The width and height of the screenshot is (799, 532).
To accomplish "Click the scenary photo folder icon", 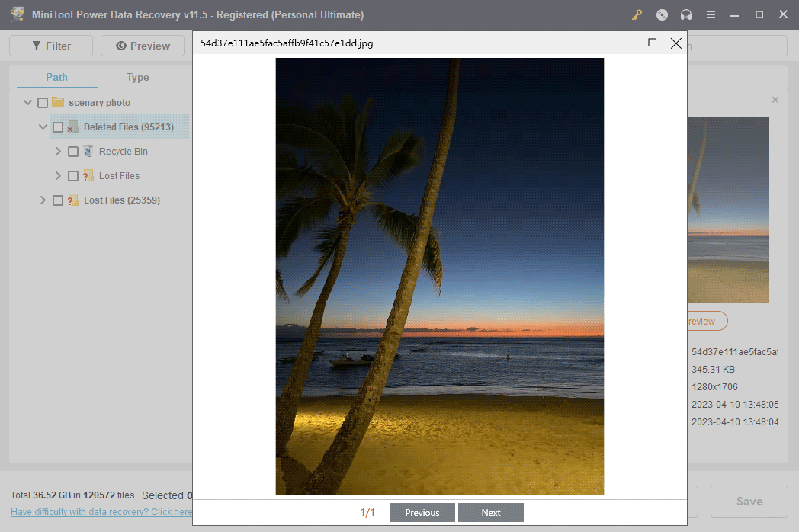I will [58, 103].
